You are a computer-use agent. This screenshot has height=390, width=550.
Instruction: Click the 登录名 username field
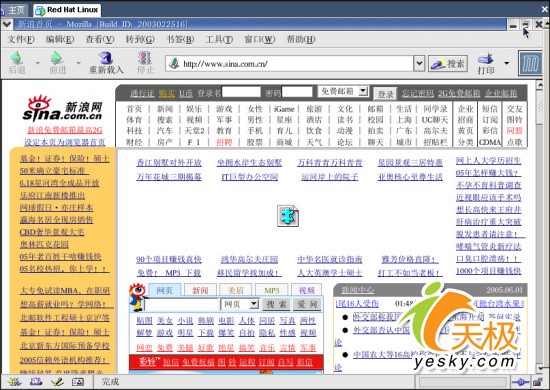click(x=241, y=92)
